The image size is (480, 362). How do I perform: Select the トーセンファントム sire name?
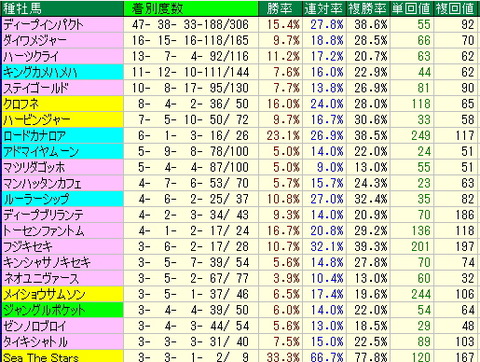tap(44, 231)
